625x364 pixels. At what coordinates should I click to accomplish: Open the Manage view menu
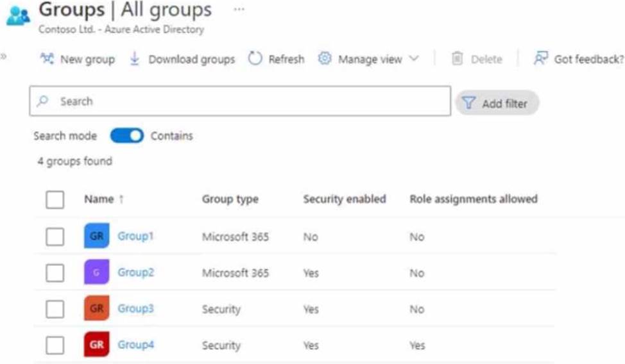point(369,59)
